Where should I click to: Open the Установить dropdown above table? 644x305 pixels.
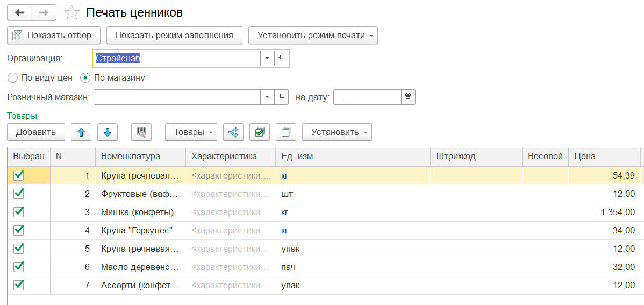pos(337,132)
